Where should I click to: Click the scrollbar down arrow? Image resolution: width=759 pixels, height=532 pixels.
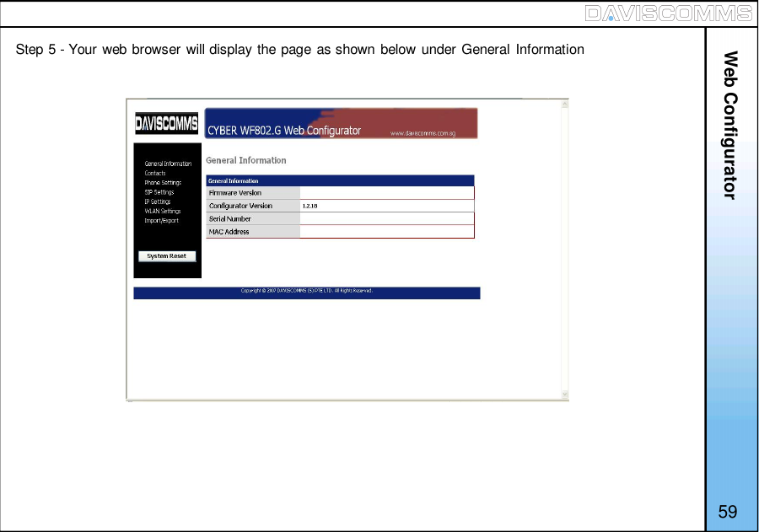click(x=564, y=395)
